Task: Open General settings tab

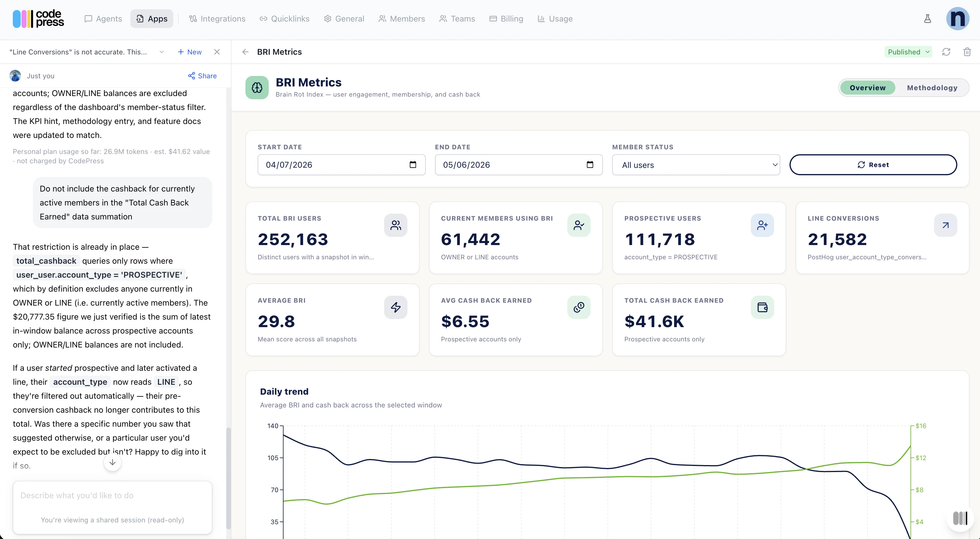Action: (x=344, y=19)
